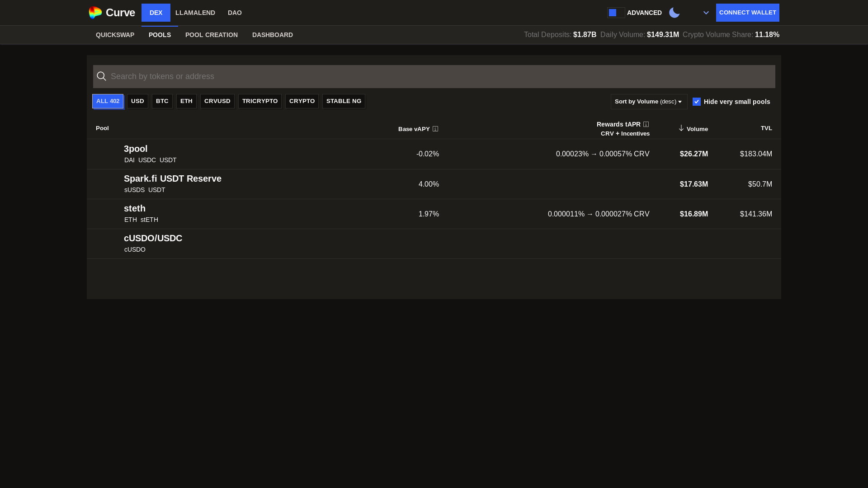This screenshot has height=488, width=868.
Task: Filter pools by ETH
Action: pos(186,101)
